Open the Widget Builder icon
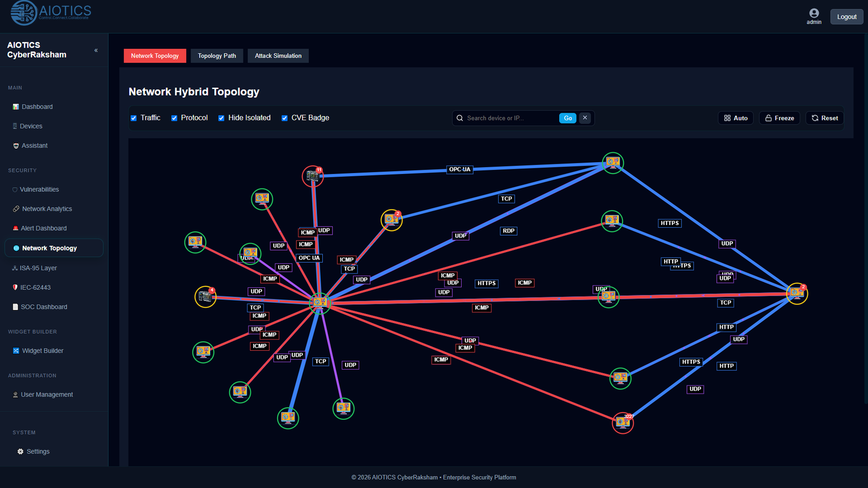 point(16,351)
